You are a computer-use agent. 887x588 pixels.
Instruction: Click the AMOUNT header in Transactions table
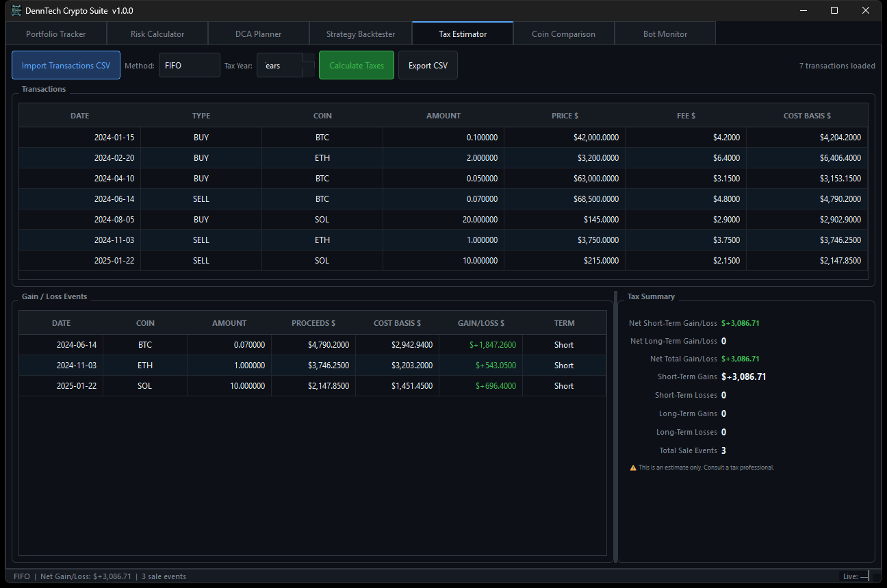tap(443, 116)
